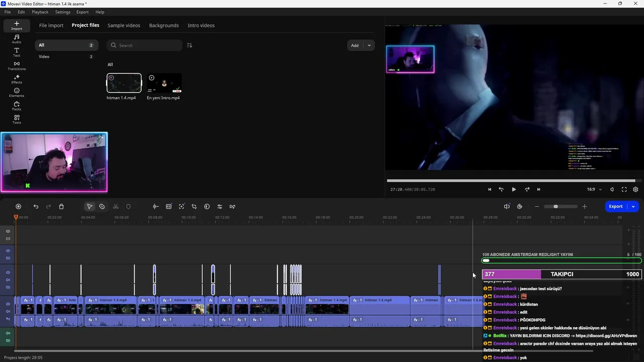Select the hitman 1.4.mp4 thumbnail
This screenshot has height=362, width=644.
[x=124, y=83]
